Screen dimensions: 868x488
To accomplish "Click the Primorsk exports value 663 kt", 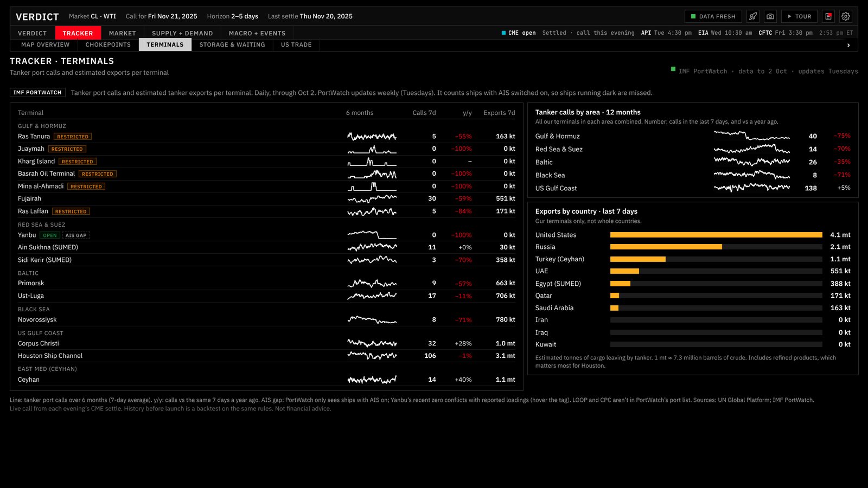I will [x=506, y=283].
